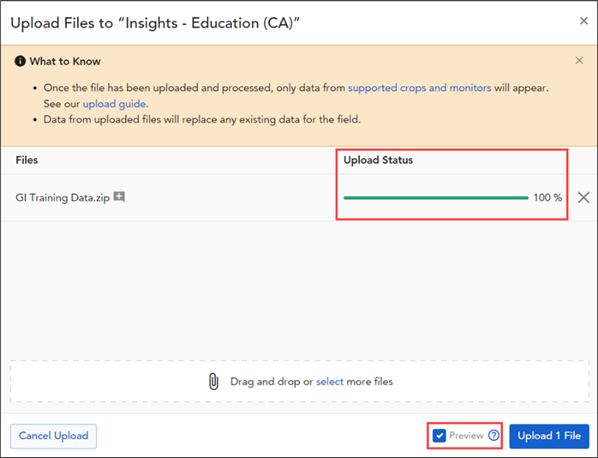Click the add-note icon next to GI Training Data.zip
The image size is (598, 458).
(x=119, y=197)
